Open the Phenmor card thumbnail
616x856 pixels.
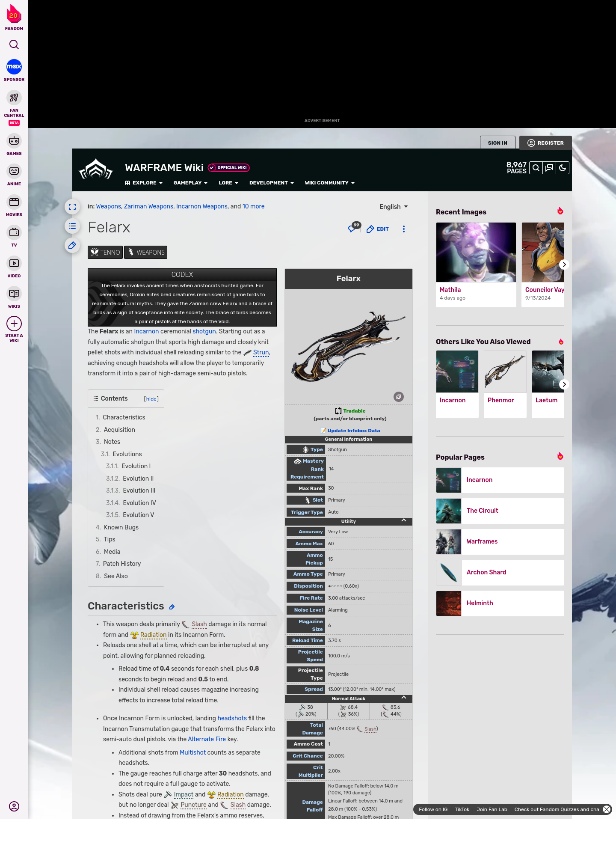(505, 372)
